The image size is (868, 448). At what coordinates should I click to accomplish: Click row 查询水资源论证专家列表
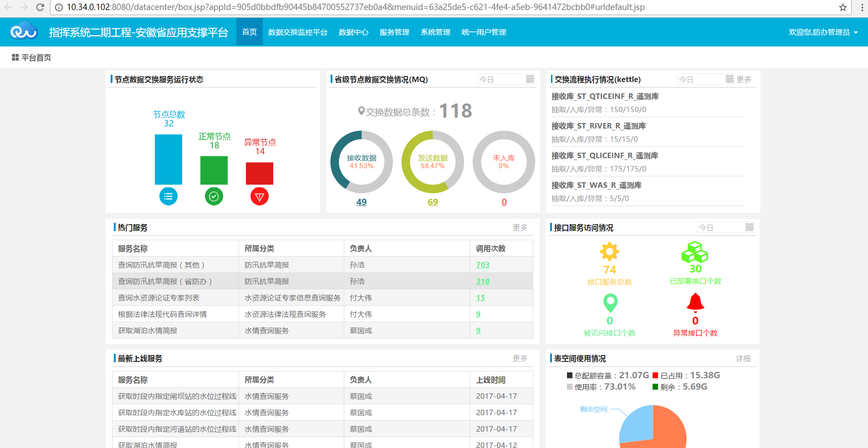[x=322, y=298]
